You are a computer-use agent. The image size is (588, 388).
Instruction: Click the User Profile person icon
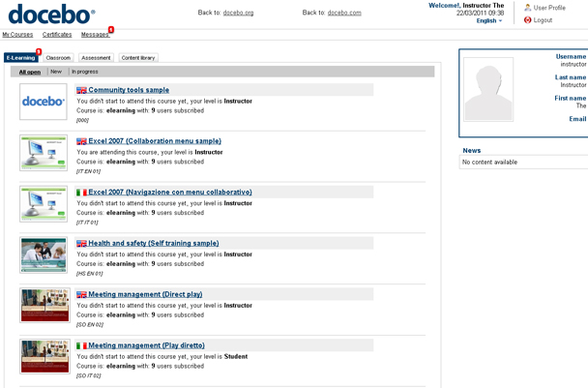[x=528, y=8]
